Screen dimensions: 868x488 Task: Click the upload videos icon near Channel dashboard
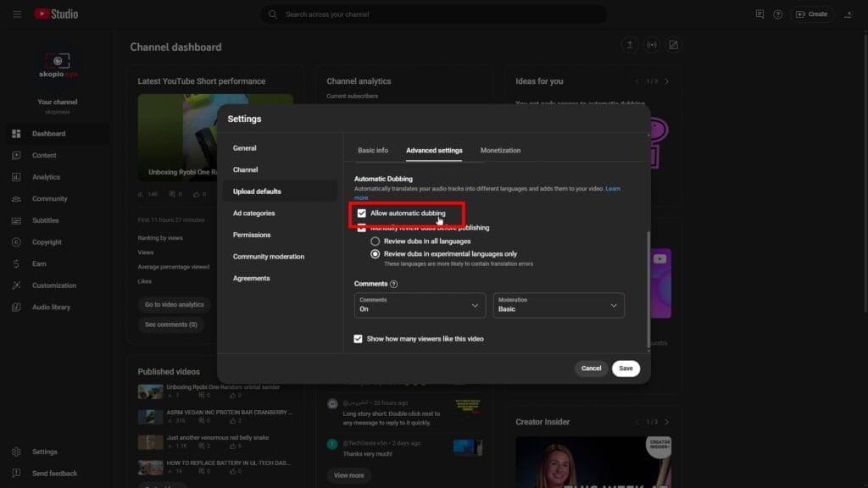(x=630, y=44)
